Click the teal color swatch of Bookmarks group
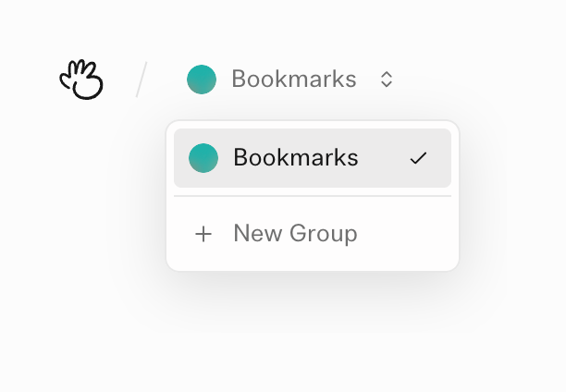The image size is (566, 392). point(203,158)
